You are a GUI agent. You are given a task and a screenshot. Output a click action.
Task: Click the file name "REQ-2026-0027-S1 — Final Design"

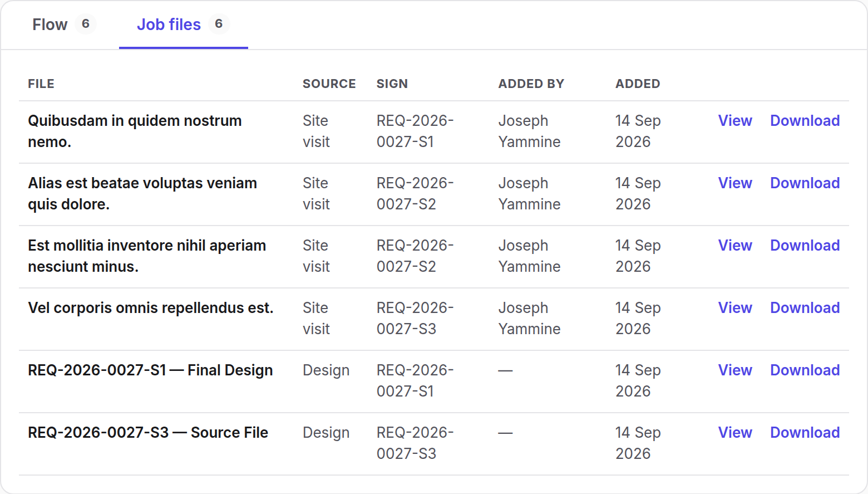pos(150,370)
